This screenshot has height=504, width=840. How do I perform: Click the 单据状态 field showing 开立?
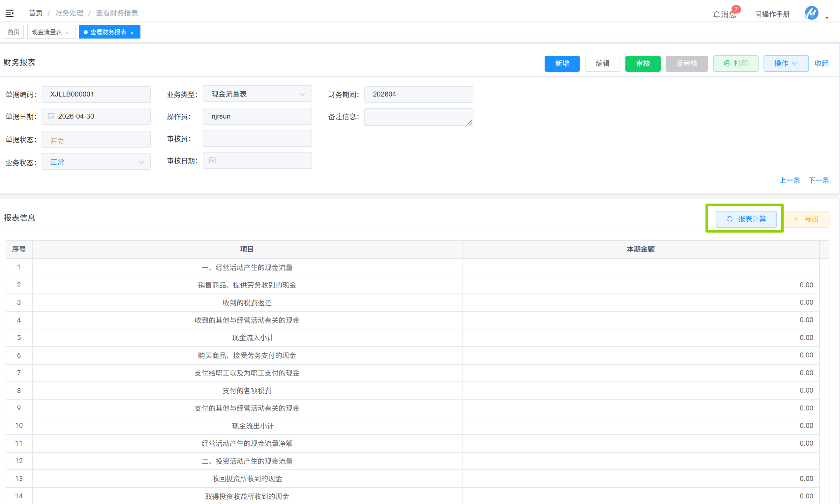96,139
